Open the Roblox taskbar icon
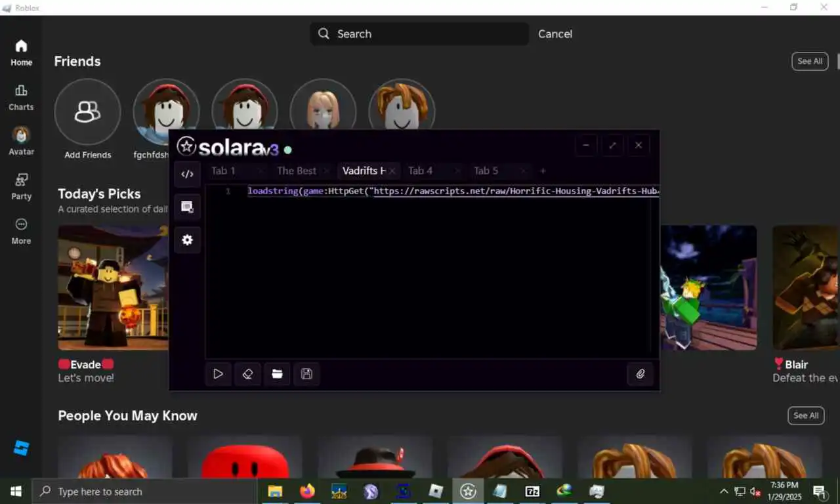 [436, 491]
